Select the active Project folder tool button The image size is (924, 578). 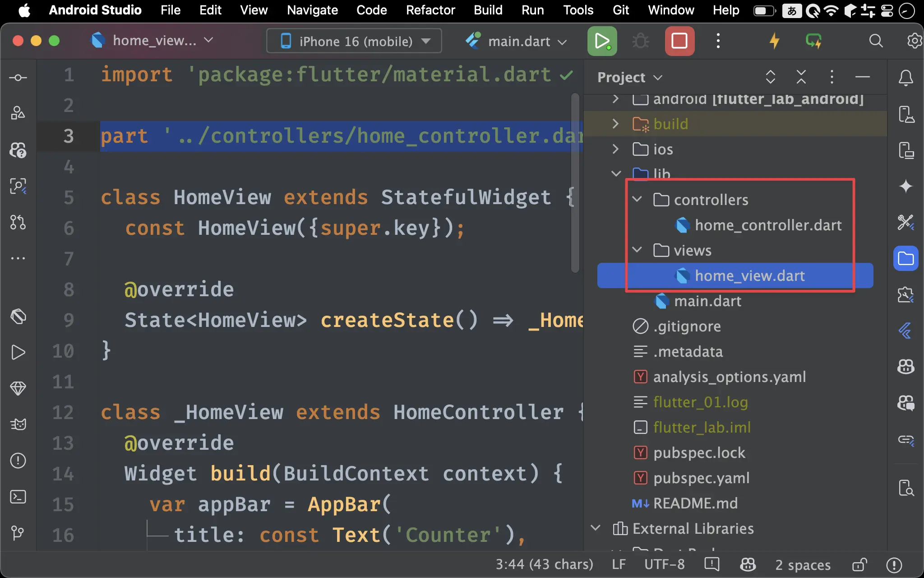[906, 258]
